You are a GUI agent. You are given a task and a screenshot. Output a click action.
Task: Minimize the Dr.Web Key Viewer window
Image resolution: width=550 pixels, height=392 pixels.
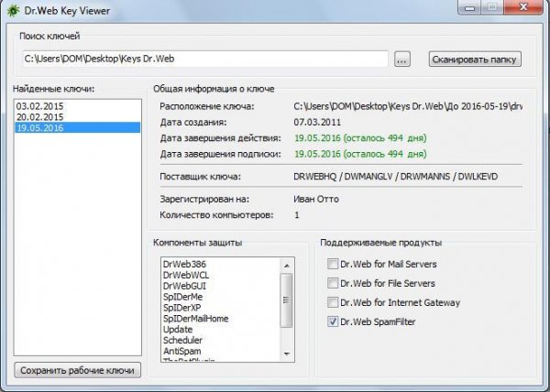click(x=469, y=7)
